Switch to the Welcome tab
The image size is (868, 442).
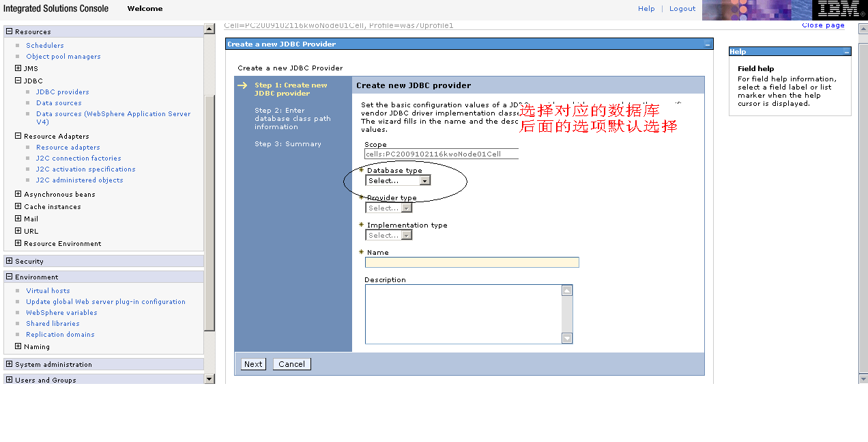144,9
